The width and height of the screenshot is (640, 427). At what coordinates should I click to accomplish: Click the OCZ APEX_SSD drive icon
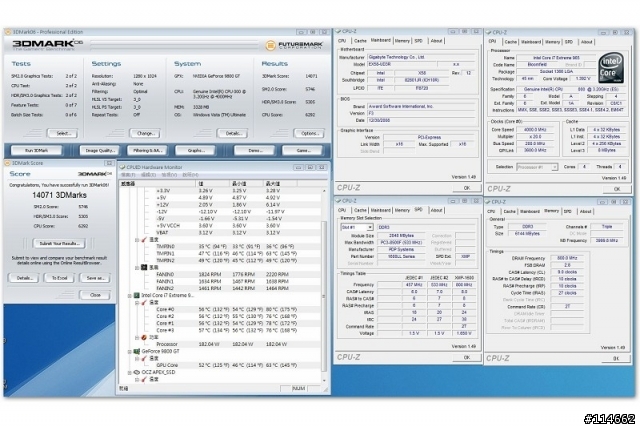coord(137,372)
